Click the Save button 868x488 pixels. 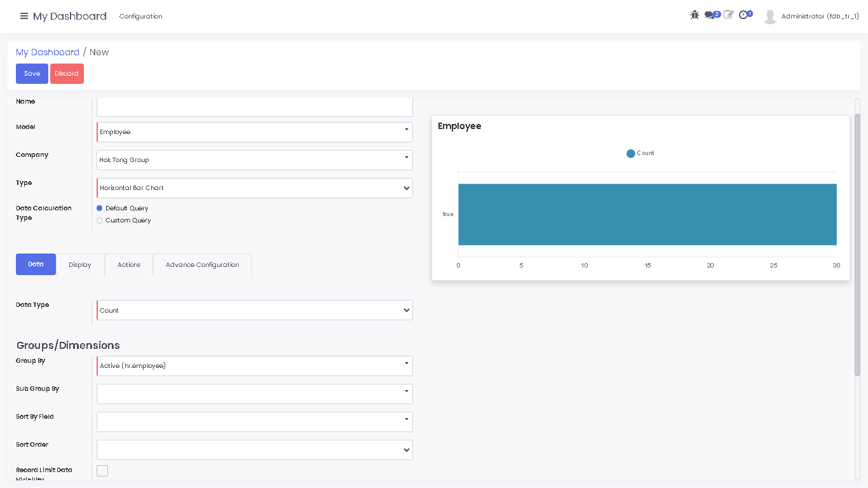[x=32, y=73]
